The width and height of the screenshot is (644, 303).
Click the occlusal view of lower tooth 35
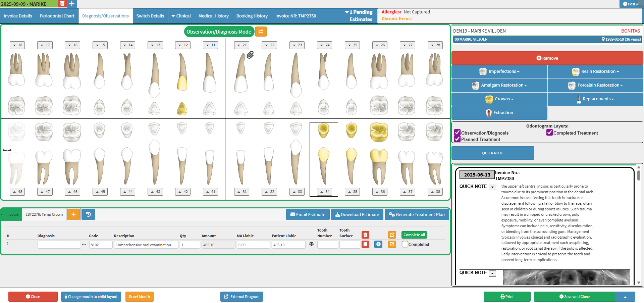pos(351,131)
